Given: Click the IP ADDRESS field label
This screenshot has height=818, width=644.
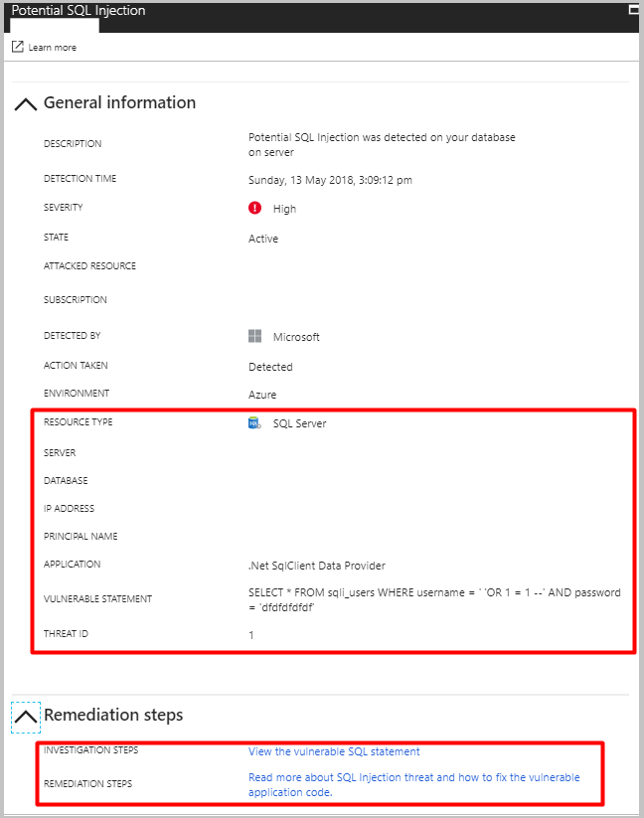Looking at the screenshot, I should 69,508.
